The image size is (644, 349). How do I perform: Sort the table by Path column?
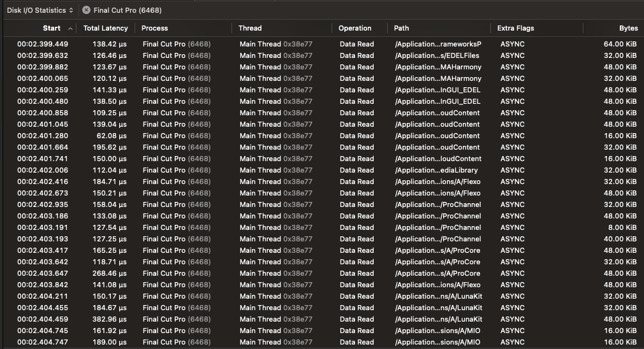[402, 28]
